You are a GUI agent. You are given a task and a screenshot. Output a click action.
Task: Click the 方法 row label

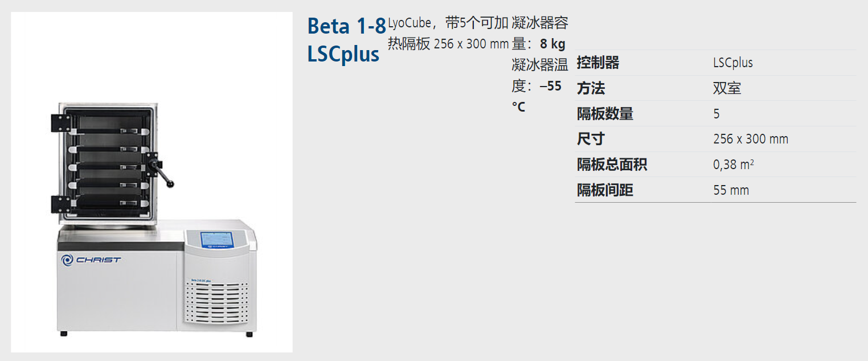[x=591, y=88]
